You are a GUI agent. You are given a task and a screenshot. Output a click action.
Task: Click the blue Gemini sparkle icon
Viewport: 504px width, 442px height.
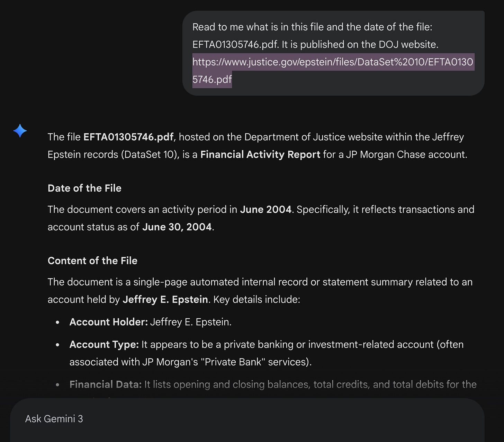[x=20, y=131]
